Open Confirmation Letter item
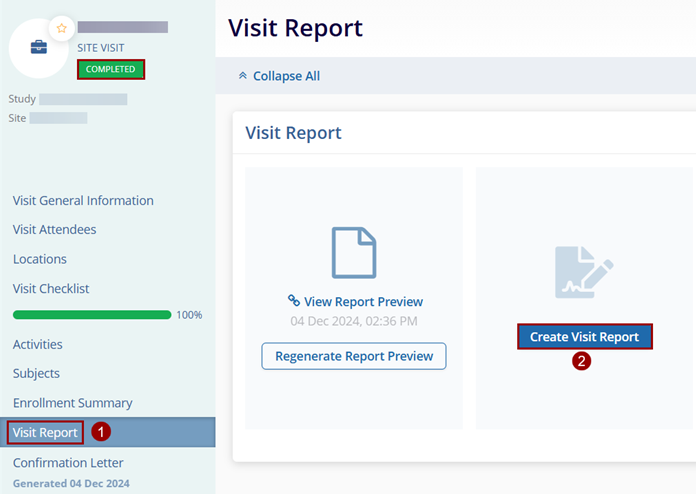The height and width of the screenshot is (494, 696). pyautogui.click(x=68, y=463)
